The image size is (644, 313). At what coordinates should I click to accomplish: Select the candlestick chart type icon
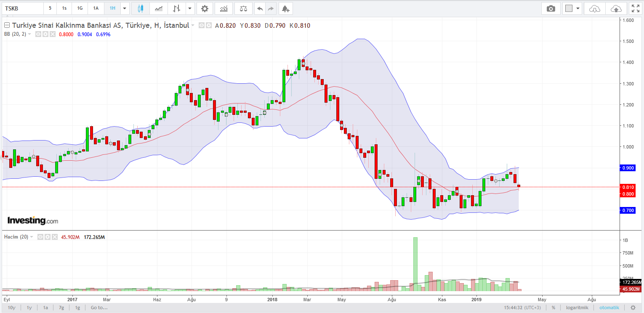(x=141, y=8)
